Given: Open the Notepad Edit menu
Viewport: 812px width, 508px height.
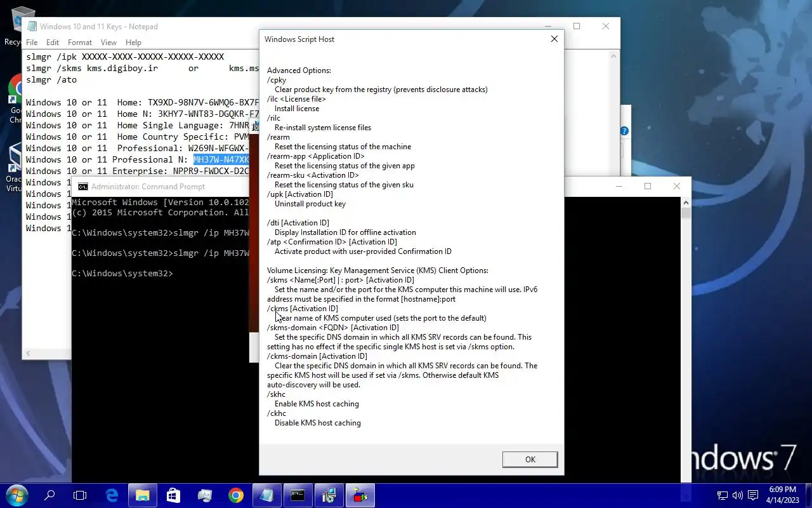Looking at the screenshot, I should pyautogui.click(x=53, y=43).
